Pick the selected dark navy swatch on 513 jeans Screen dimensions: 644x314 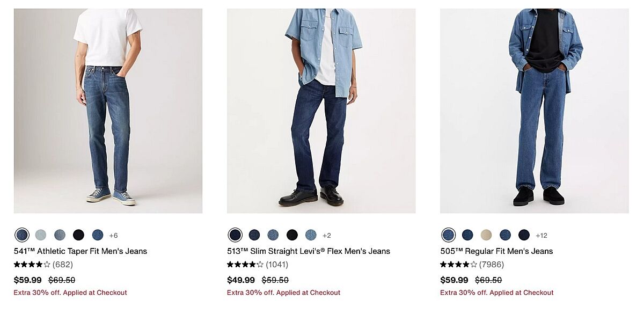tap(235, 235)
